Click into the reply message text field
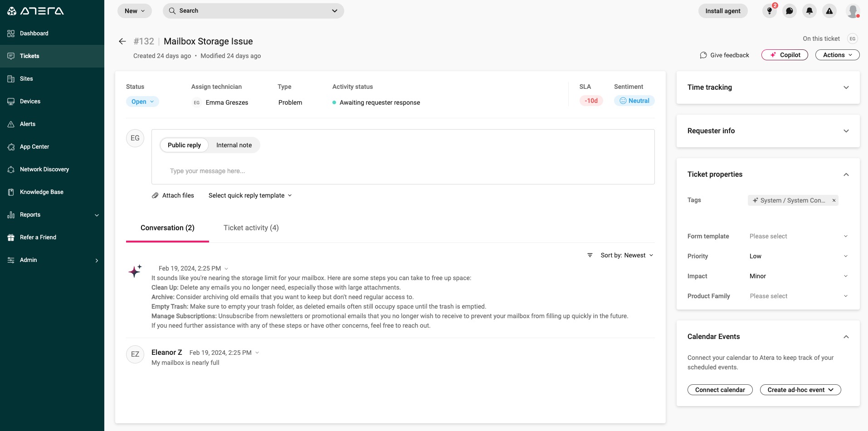This screenshot has width=868, height=431. click(402, 171)
